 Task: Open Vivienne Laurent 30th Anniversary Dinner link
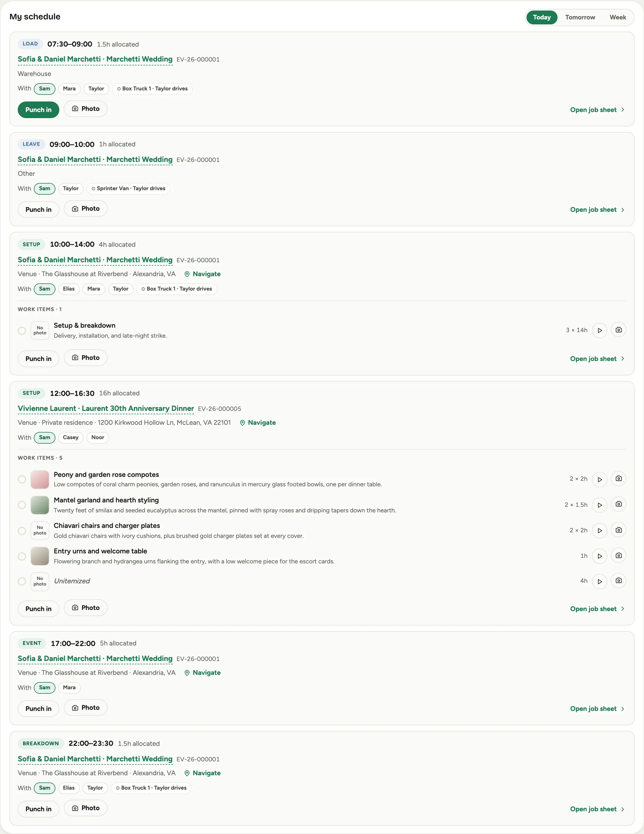click(106, 408)
